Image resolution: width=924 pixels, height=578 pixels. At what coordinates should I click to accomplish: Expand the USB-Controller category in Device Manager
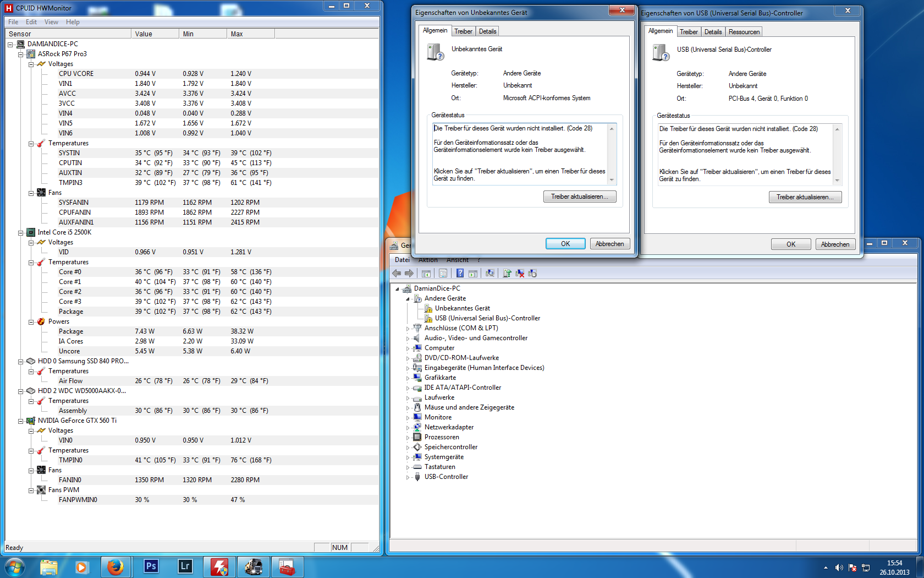tap(408, 477)
